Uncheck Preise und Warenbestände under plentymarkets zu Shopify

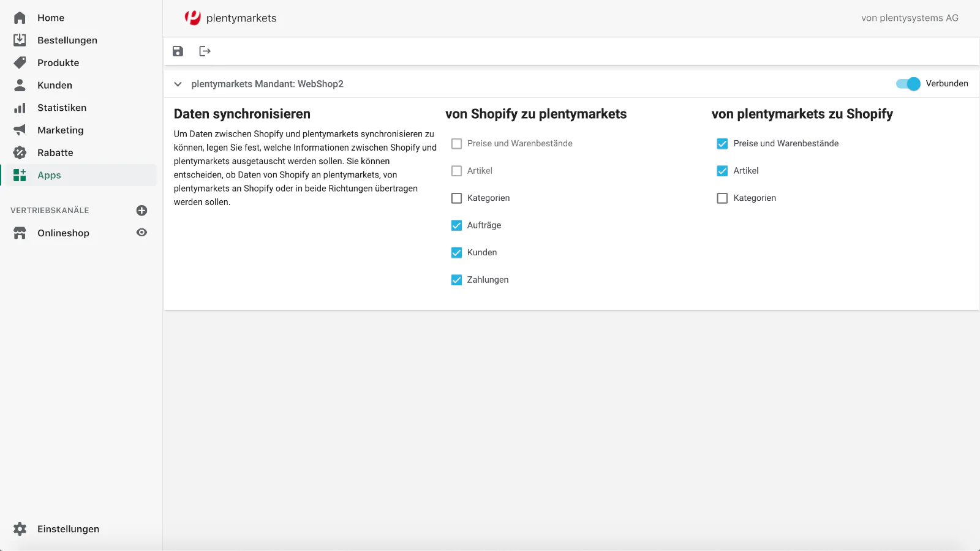pos(722,144)
